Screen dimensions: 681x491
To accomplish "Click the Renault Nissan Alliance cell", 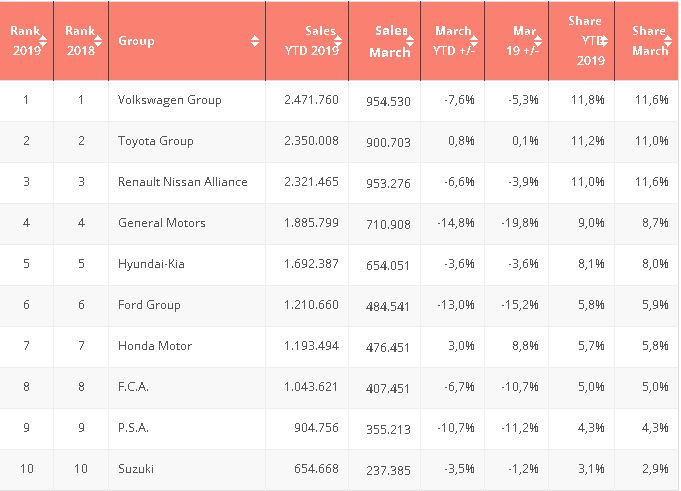I will (x=182, y=182).
